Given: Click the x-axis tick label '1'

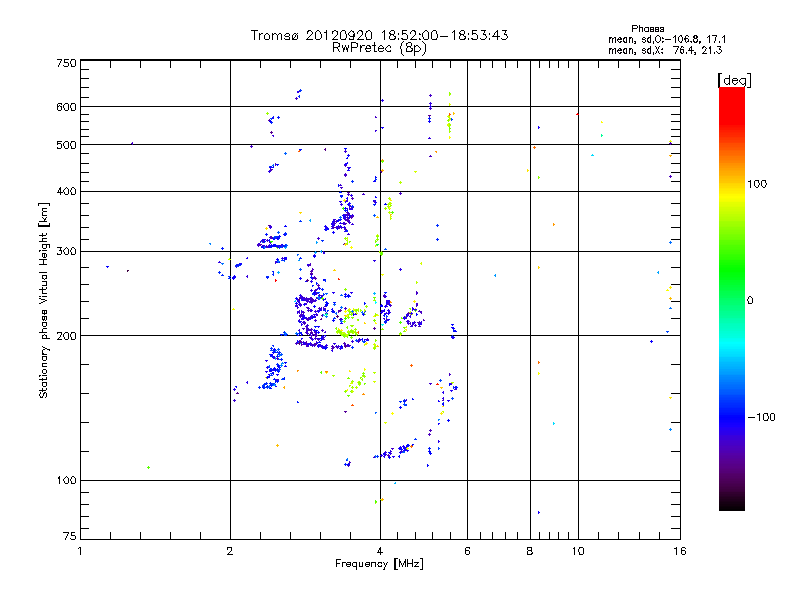Looking at the screenshot, I should tap(80, 551).
